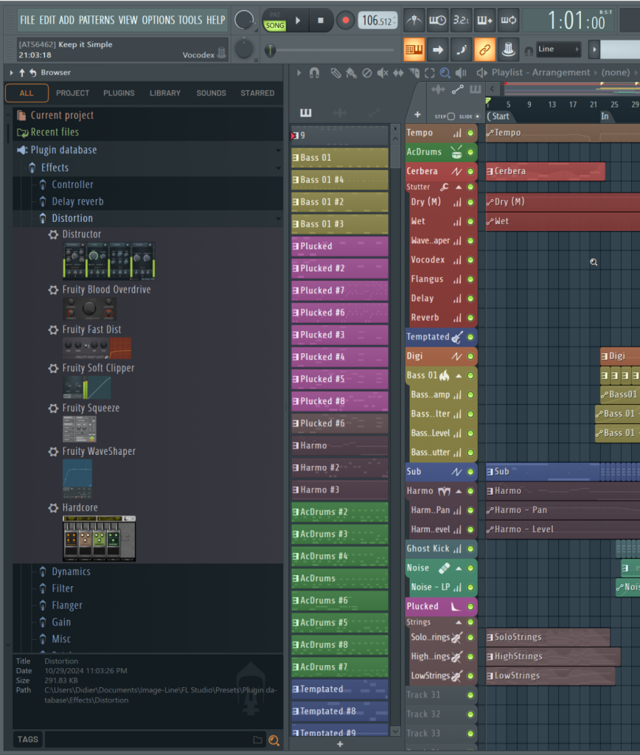Switch browser to STARRED tab

click(257, 93)
